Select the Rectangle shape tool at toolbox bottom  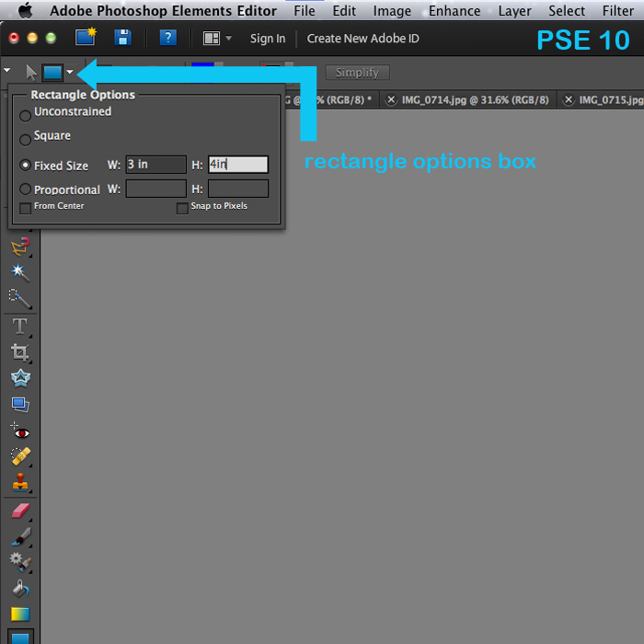tap(20, 638)
